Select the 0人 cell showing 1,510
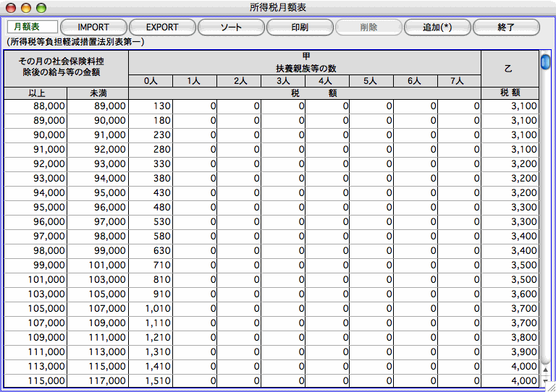Screen dimensions: 556x392 [x=151, y=381]
